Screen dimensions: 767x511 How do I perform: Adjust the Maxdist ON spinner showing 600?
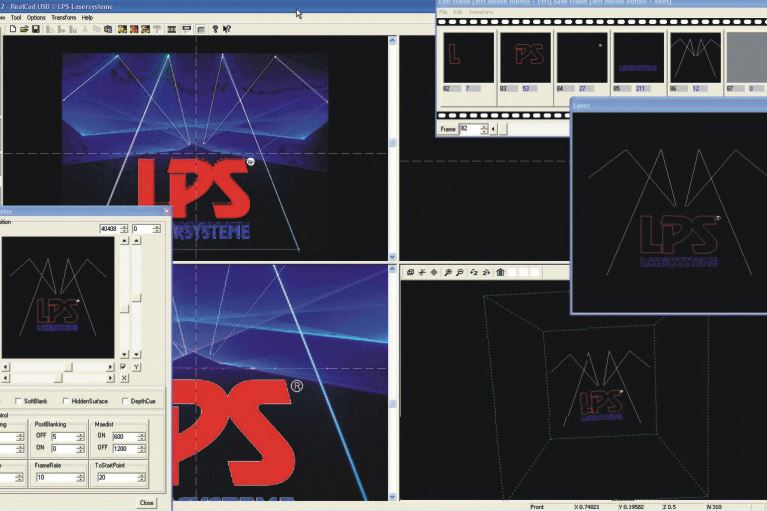point(141,436)
